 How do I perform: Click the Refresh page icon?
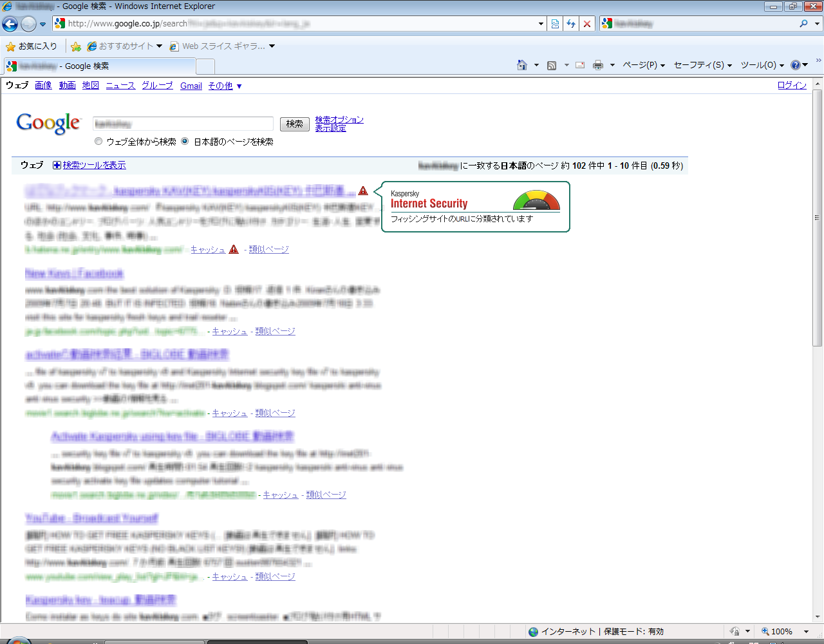[x=571, y=24]
